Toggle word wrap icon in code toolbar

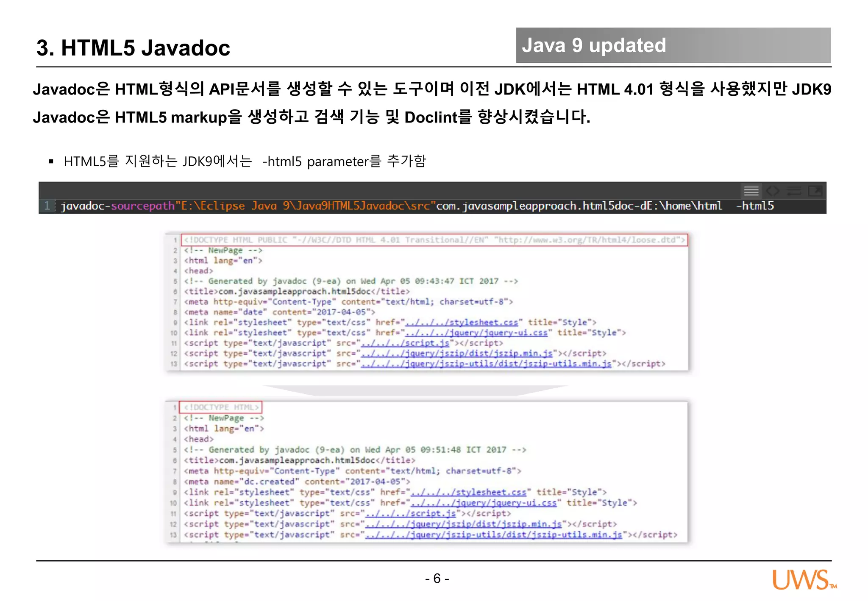[x=794, y=191]
